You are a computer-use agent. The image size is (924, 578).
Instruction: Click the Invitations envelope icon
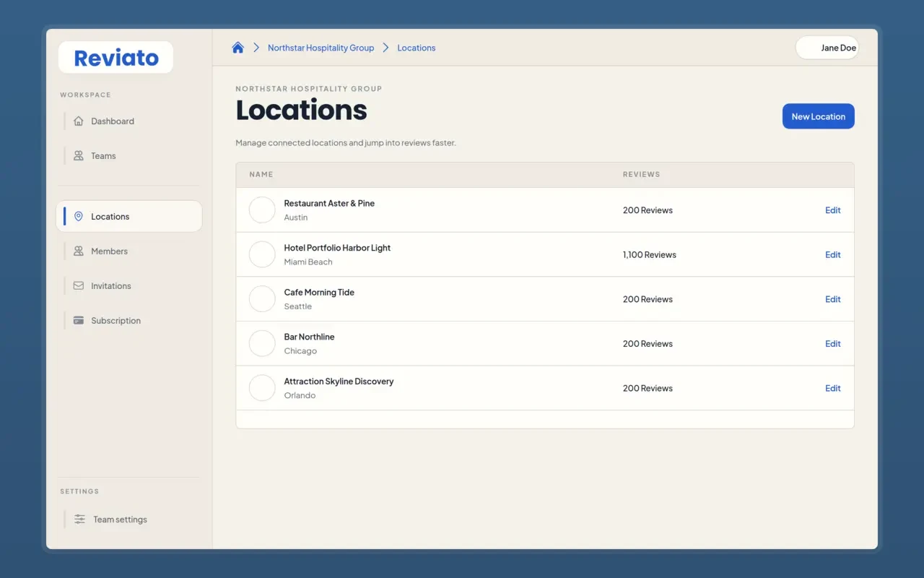(79, 286)
